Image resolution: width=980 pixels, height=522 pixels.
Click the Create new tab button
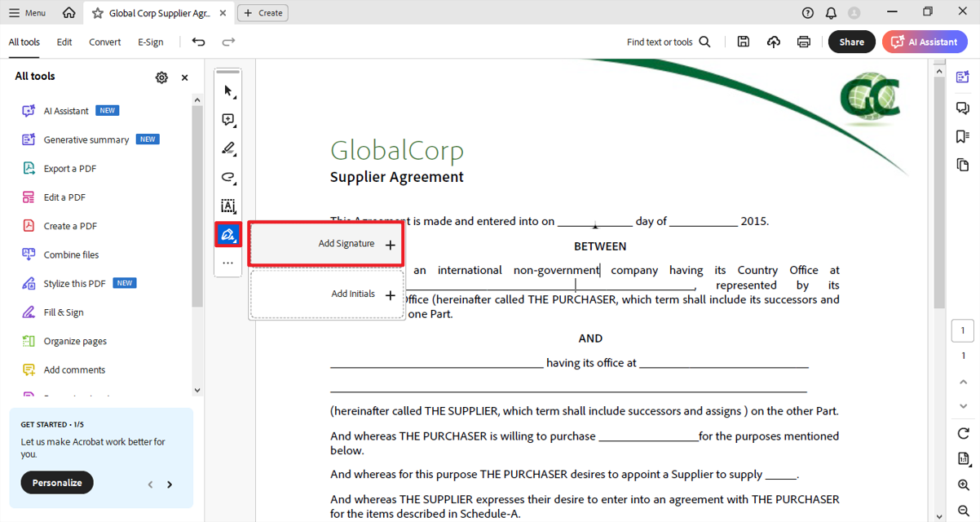click(263, 13)
